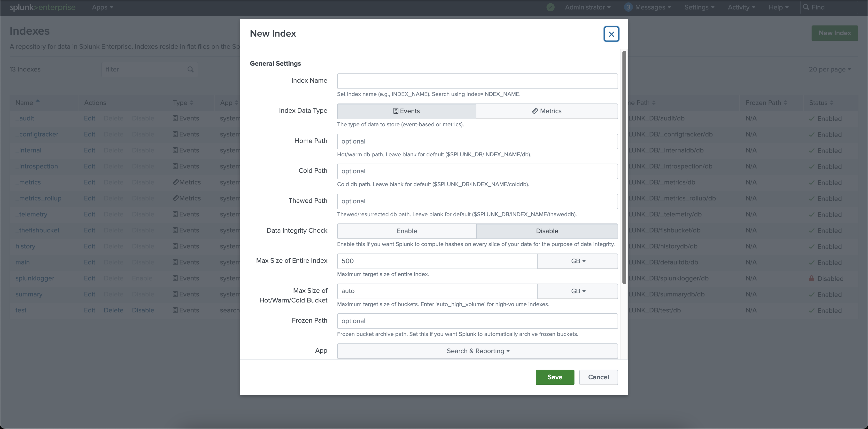This screenshot has width=868, height=429.
Task: Click the Status column sort icon
Action: pos(832,103)
